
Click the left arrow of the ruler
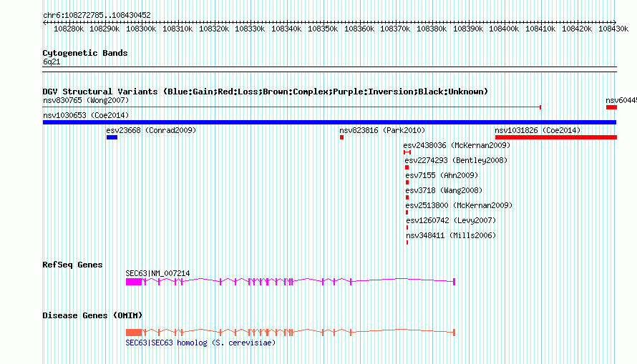(x=44, y=23)
